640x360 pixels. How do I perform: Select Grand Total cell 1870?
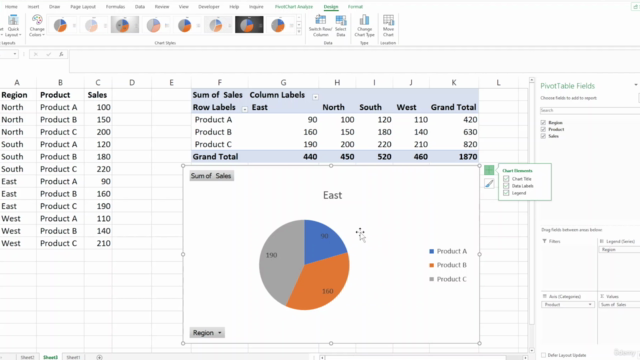454,157
